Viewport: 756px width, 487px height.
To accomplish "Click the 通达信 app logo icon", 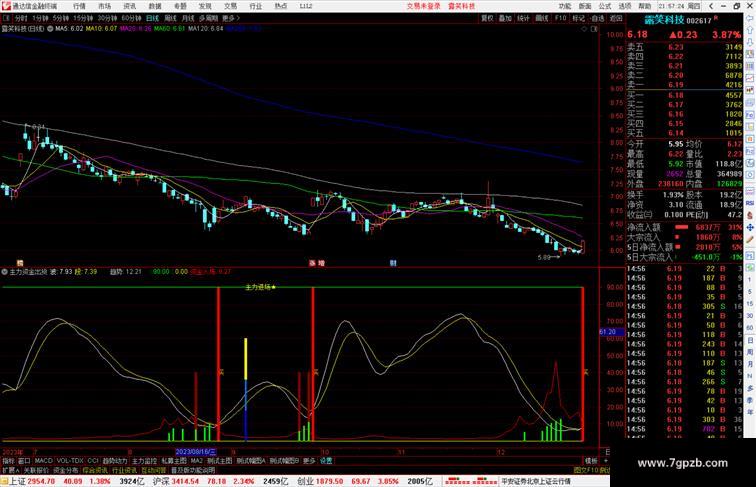I will click(5, 6).
